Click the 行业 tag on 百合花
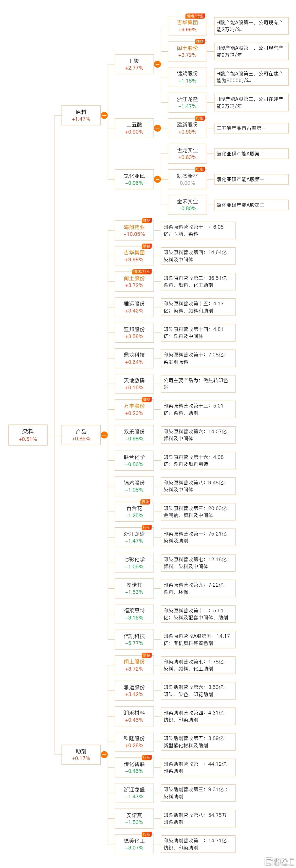 (145, 502)
